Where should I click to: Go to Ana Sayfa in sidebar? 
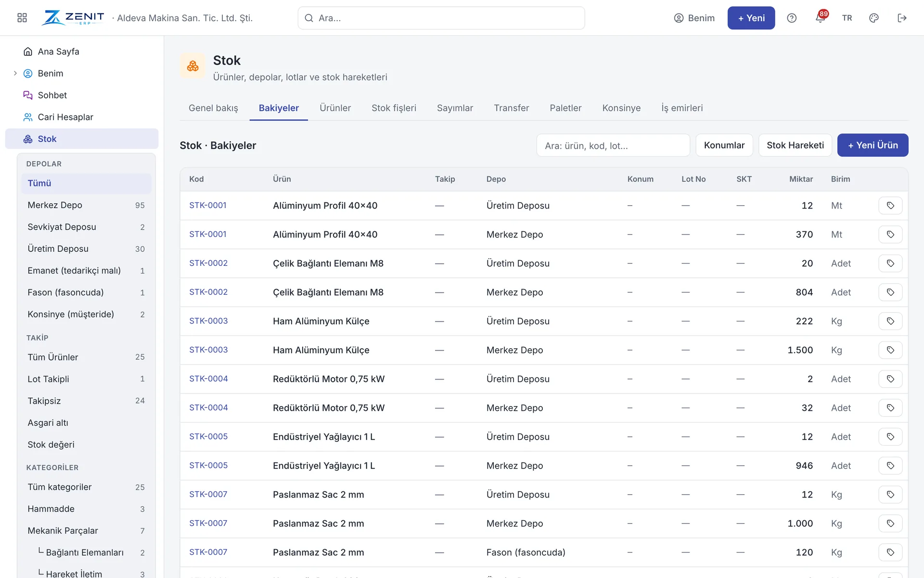pos(82,52)
